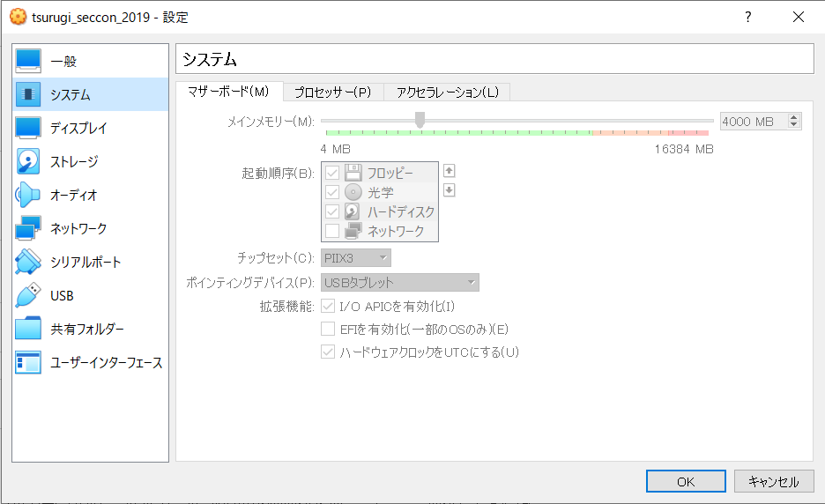Select the マザーボード(M) tab
The image size is (825, 504).
228,92
